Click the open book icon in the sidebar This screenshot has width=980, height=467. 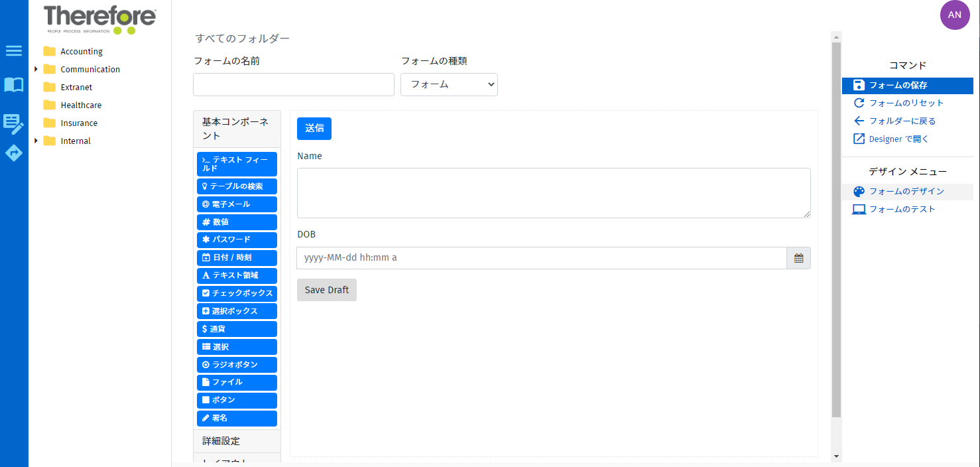click(x=14, y=85)
